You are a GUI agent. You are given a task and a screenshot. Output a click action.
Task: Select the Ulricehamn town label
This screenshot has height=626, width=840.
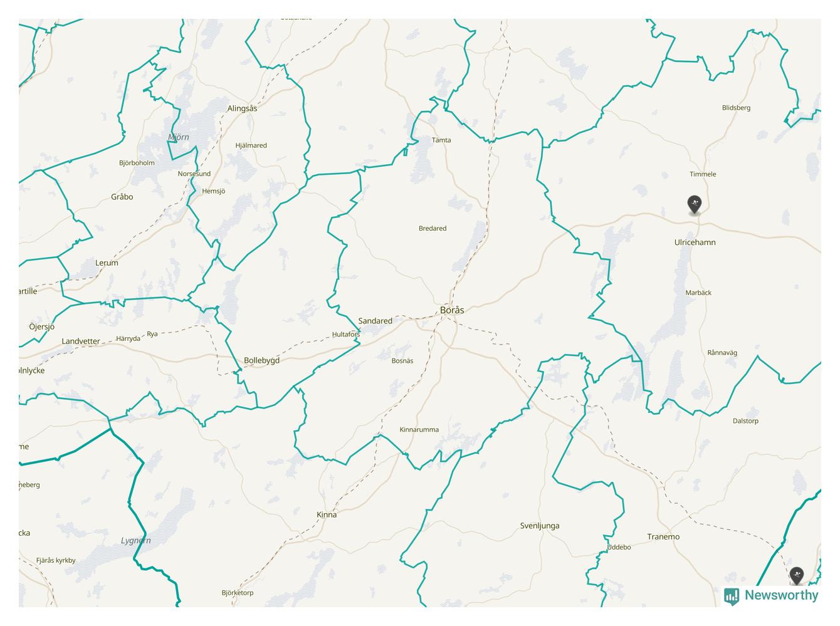(695, 243)
